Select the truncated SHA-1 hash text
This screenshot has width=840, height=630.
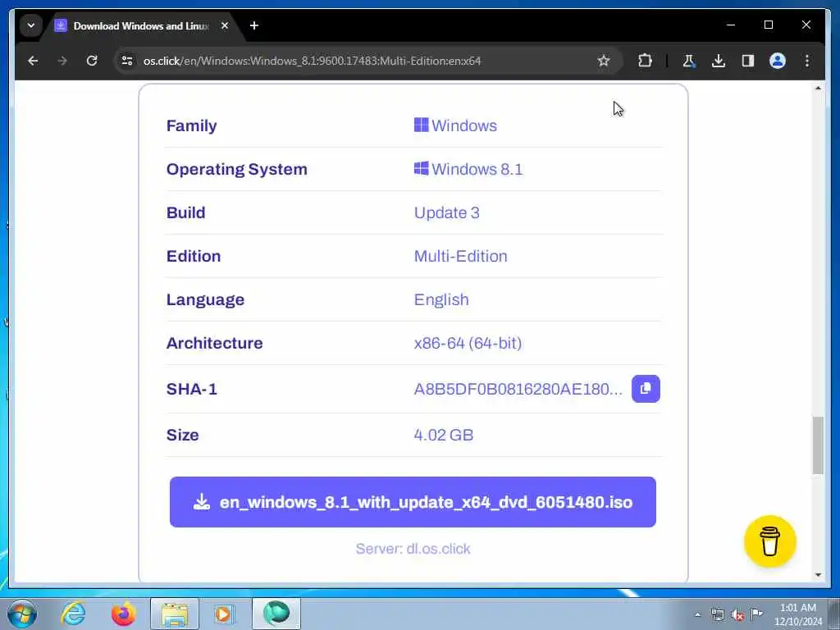(x=518, y=389)
